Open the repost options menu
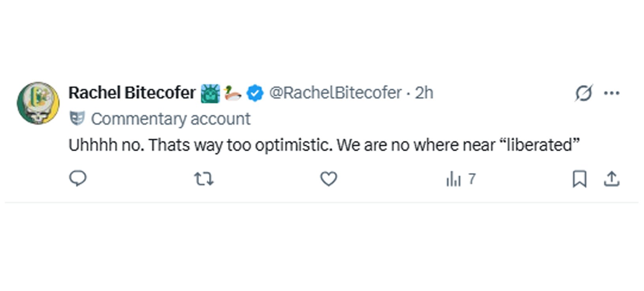Screen dimensions: 644x291 click(204, 179)
